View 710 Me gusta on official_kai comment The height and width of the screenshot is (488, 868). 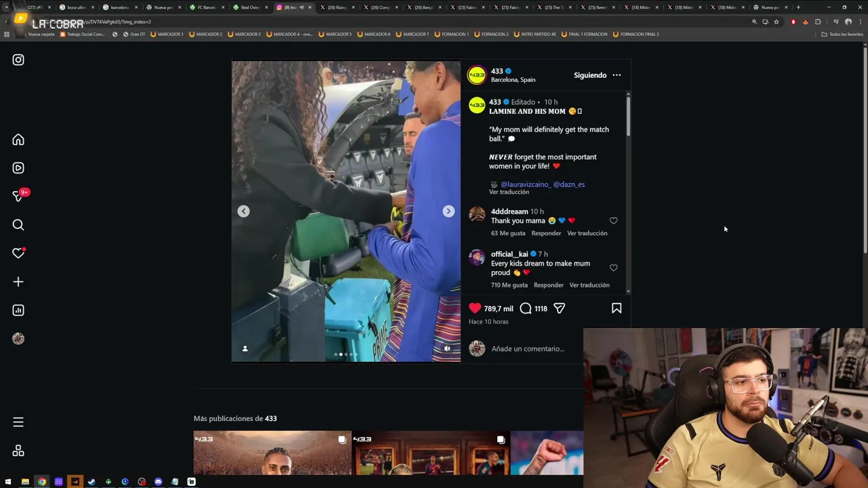[509, 285]
